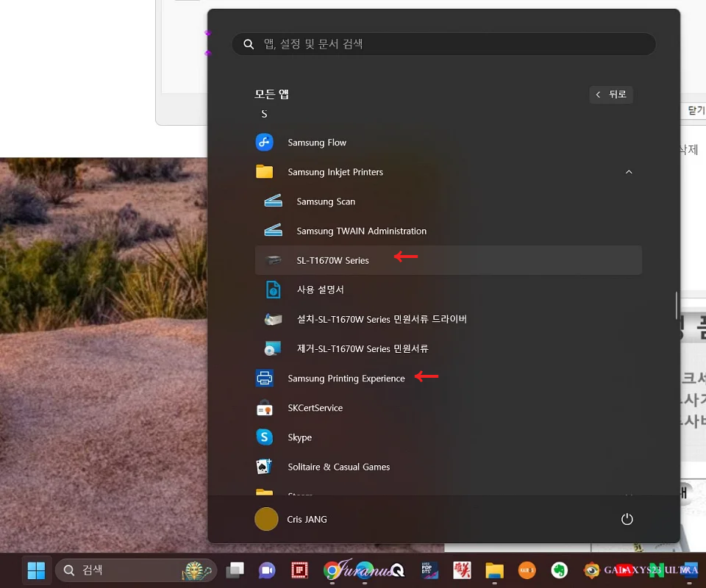Click the 제거-SL-T1670W Series uninstall icon
The width and height of the screenshot is (706, 588).
pyautogui.click(x=273, y=348)
